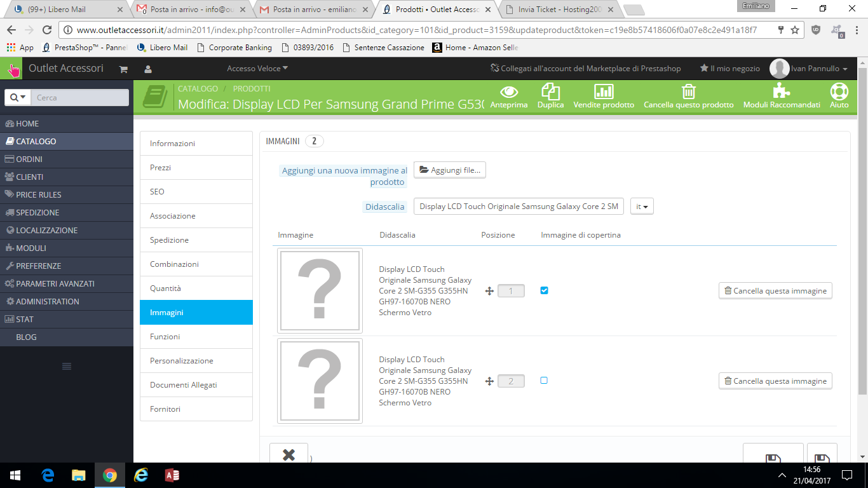Click browser reload icon

click(x=46, y=30)
